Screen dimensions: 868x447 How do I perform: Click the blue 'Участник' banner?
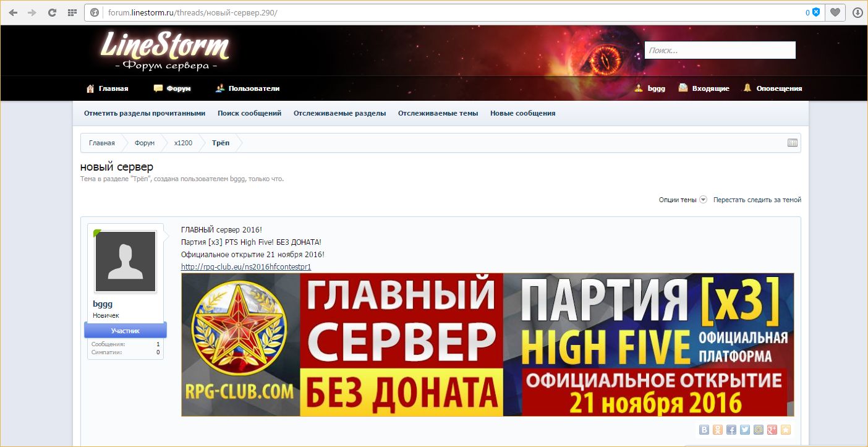click(126, 330)
